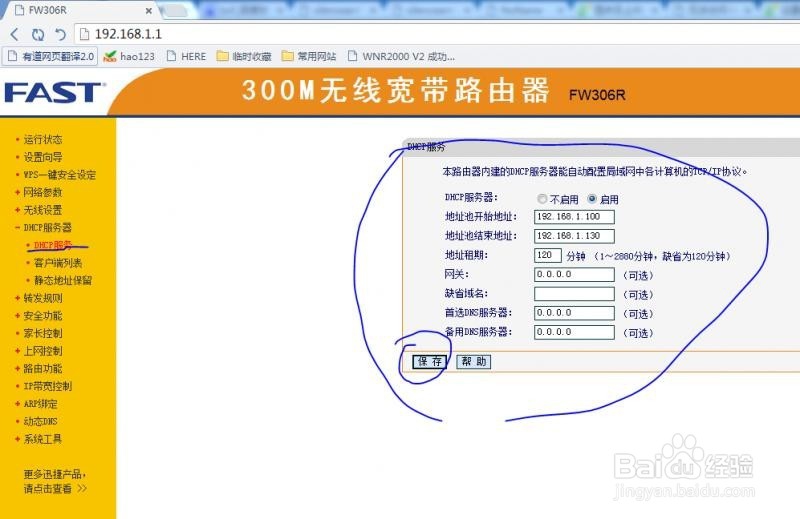Collapse DHCP服务器 menu
The image size is (800, 519).
47,228
